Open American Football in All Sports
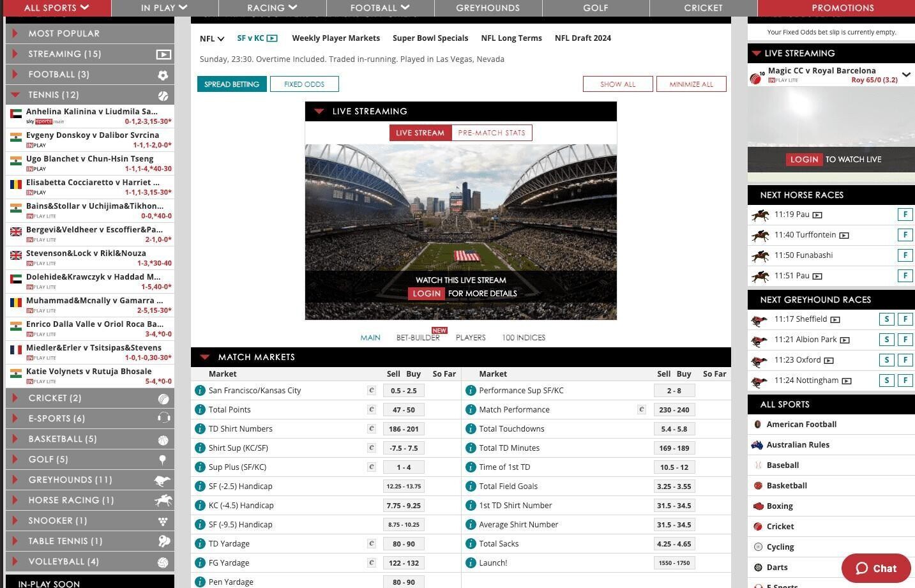 801,425
